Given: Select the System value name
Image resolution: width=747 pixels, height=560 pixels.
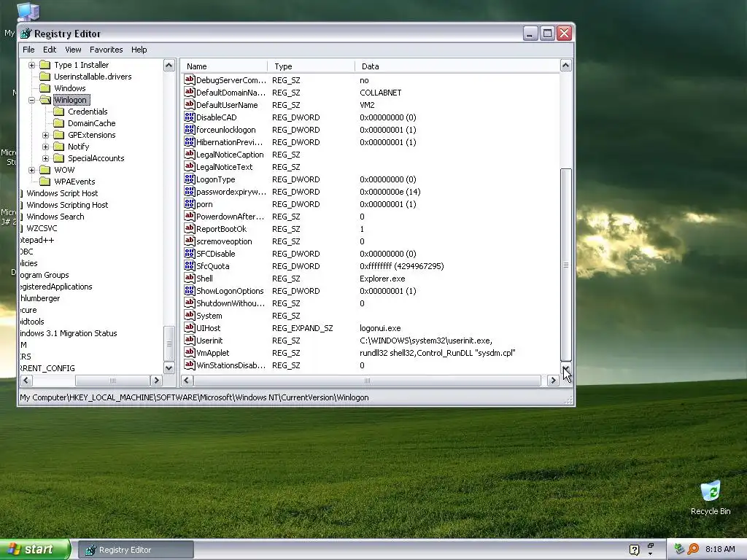Looking at the screenshot, I should tap(209, 316).
